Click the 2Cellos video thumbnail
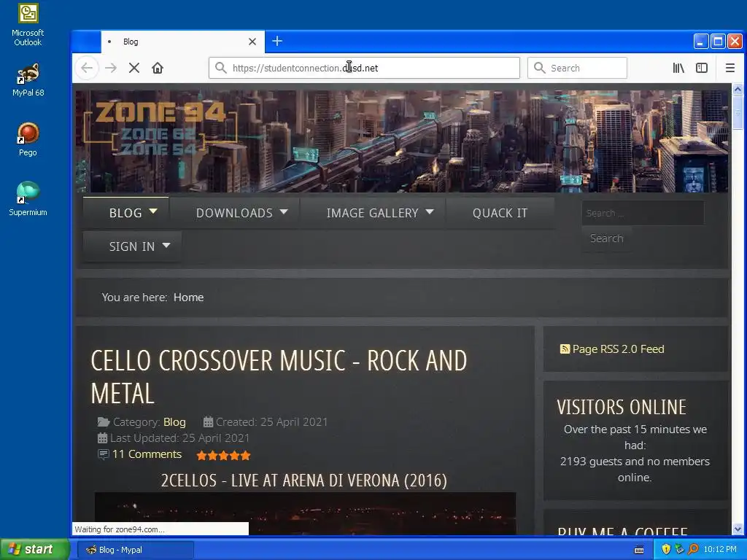Screen dimensions: 747x560 click(305, 513)
